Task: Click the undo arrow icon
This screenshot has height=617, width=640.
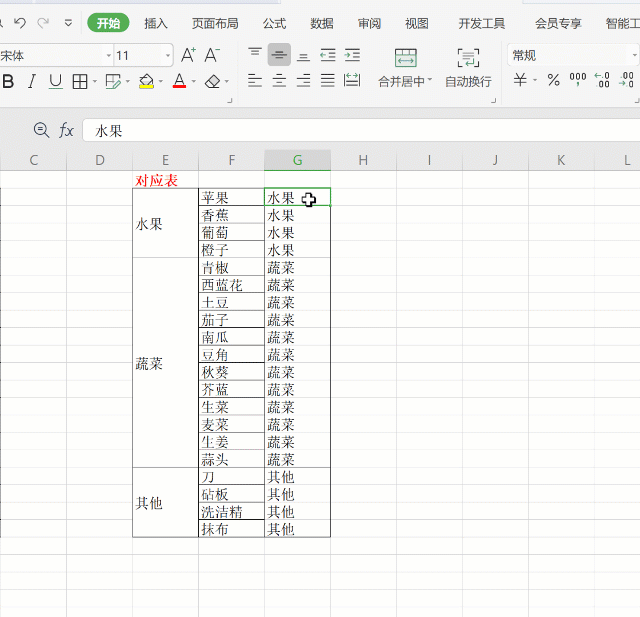Action: point(19,23)
